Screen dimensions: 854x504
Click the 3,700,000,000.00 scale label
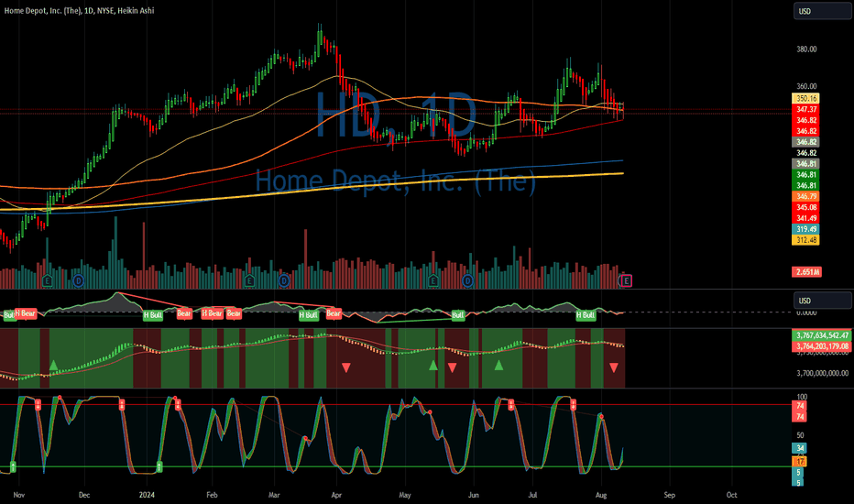823,373
